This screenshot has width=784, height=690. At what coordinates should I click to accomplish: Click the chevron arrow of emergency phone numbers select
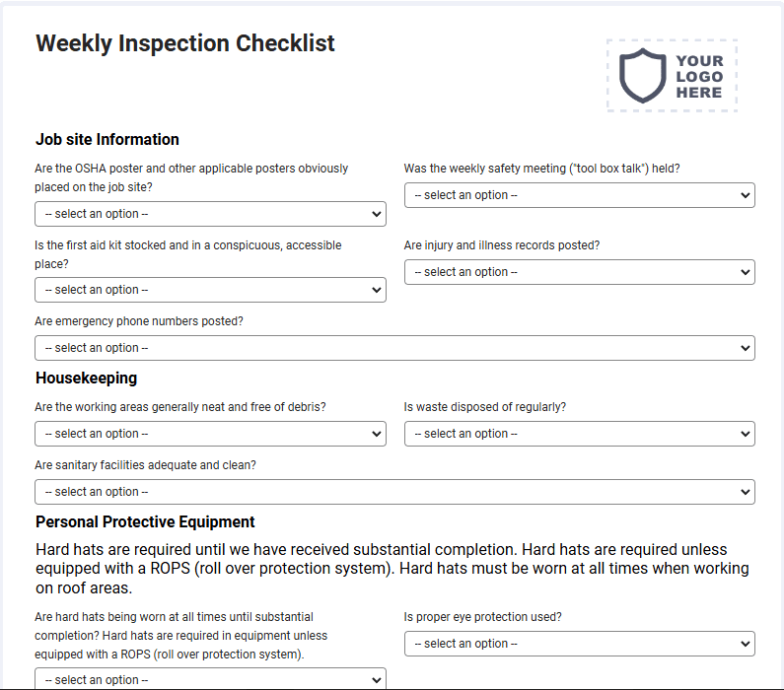click(745, 348)
